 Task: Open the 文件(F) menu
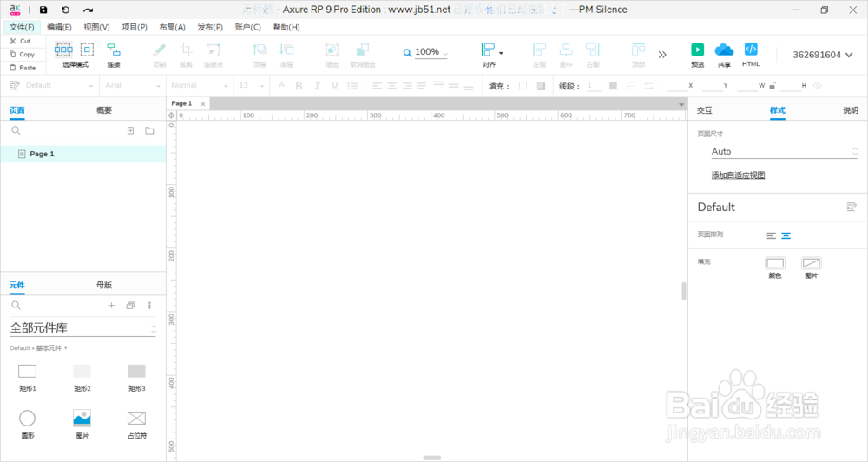22,27
